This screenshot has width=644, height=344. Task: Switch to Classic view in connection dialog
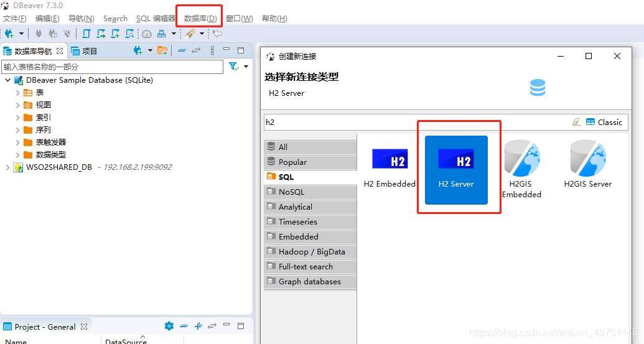point(604,123)
